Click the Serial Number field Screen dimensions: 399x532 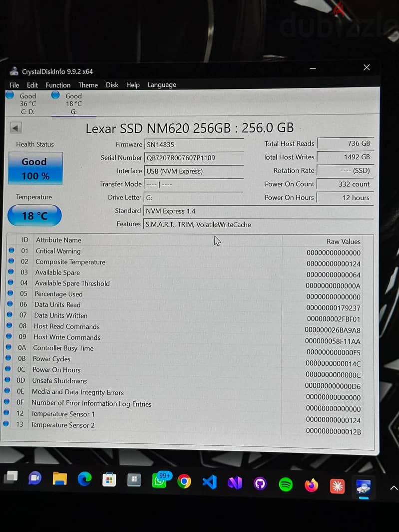(x=194, y=158)
